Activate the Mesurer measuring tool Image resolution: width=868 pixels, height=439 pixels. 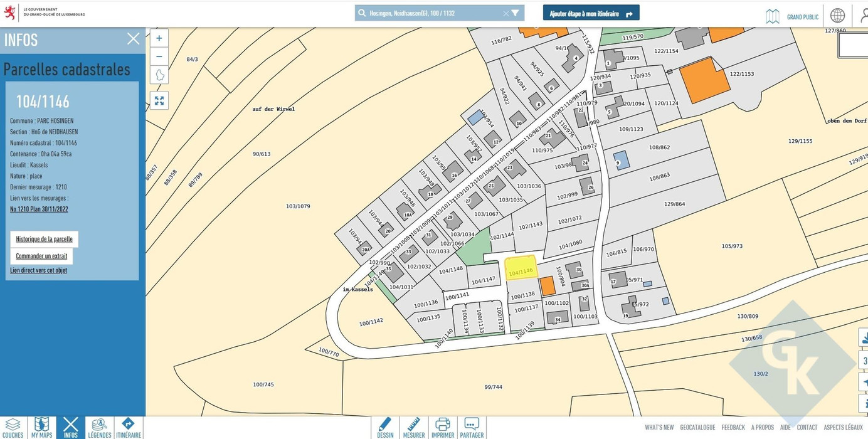tap(414, 428)
